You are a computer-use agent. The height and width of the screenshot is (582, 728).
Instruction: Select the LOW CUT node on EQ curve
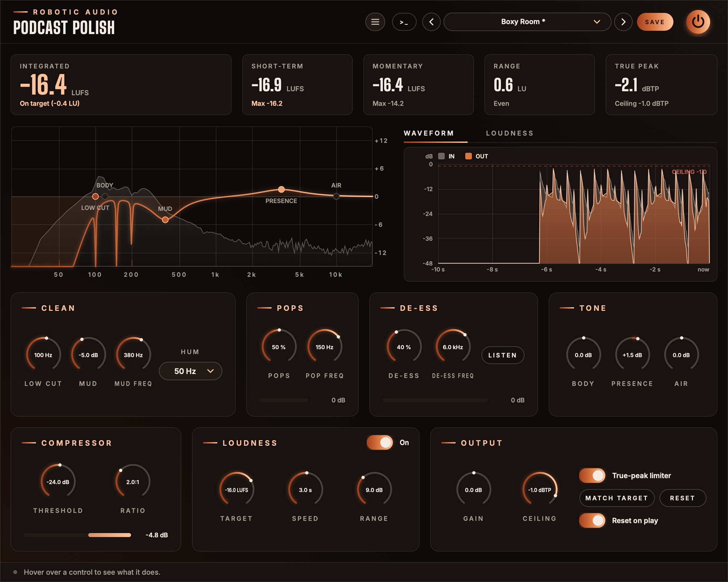[x=96, y=196]
